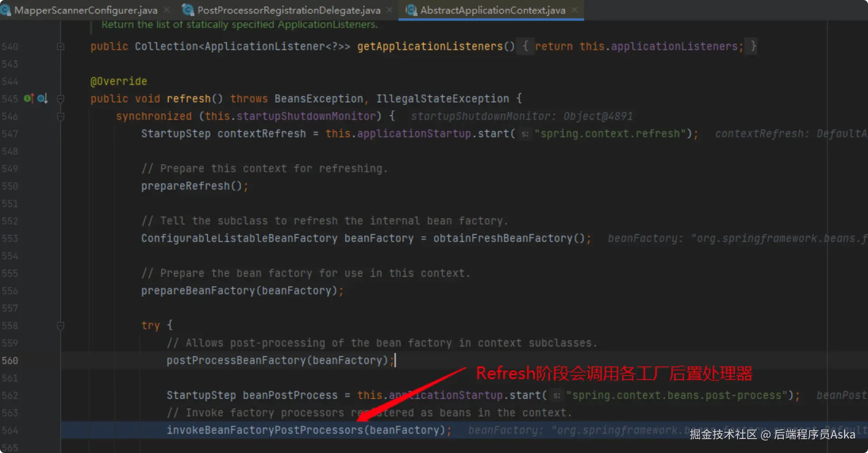Viewport: 868px width, 453px height.
Task: Expand the folded getApplicationListeners method at line 540
Action: click(61, 47)
